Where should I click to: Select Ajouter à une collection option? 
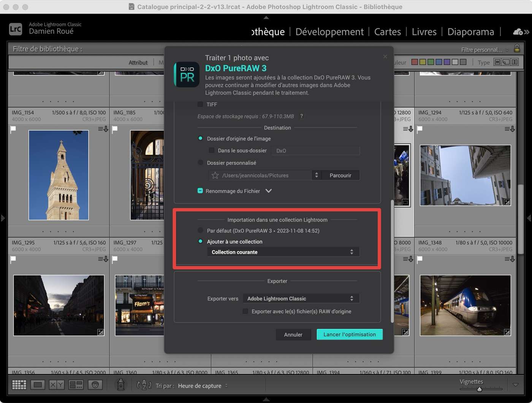(200, 241)
